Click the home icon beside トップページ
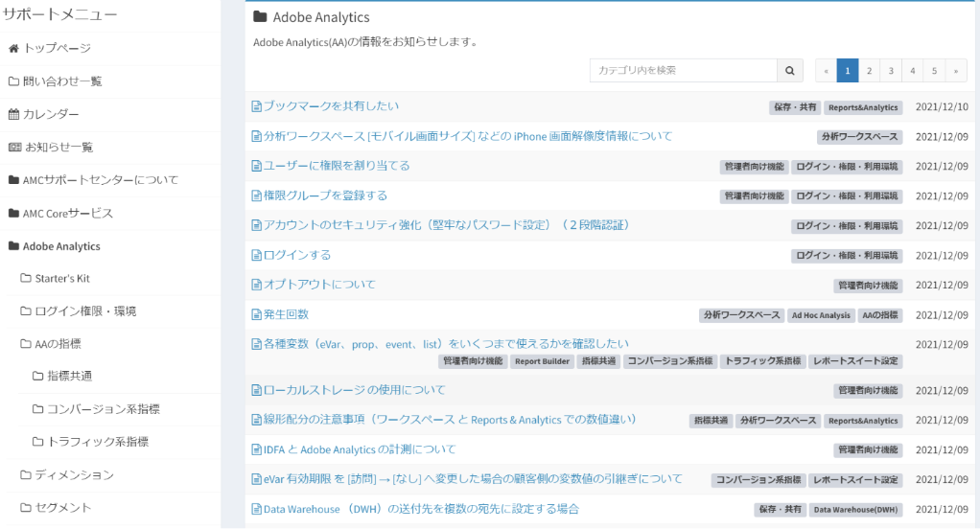This screenshot has height=529, width=980. pyautogui.click(x=13, y=48)
